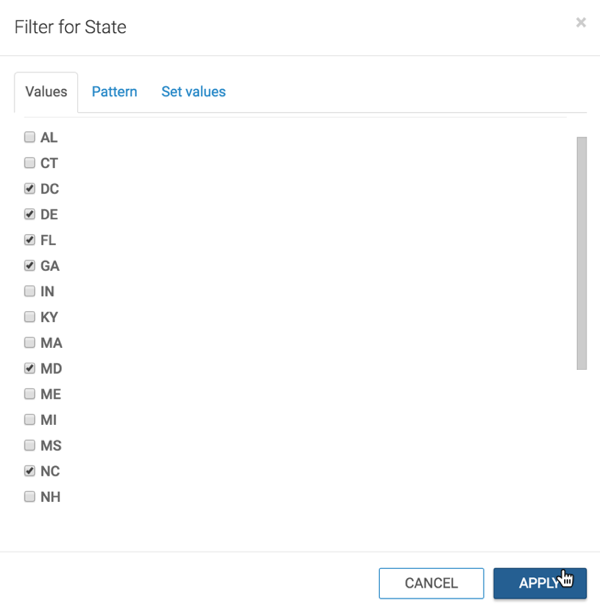
Task: Close the Filter for State dialog
Action: pos(581,22)
